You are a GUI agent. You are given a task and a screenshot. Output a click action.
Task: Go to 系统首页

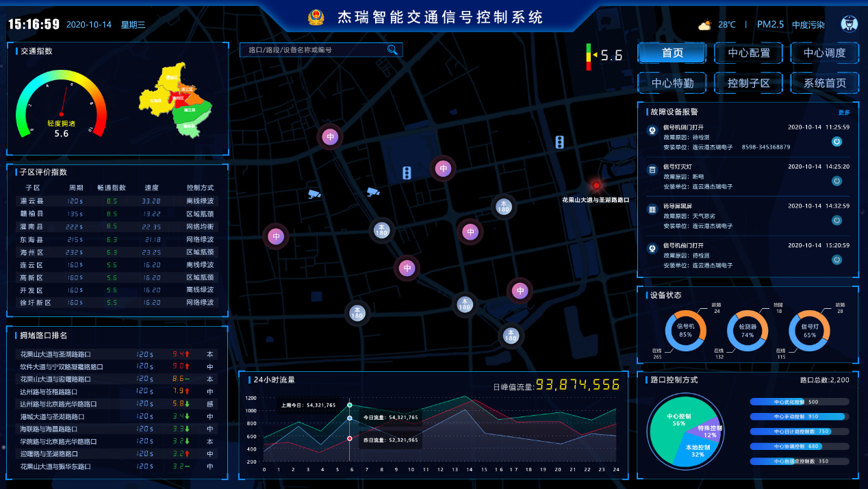click(x=824, y=83)
